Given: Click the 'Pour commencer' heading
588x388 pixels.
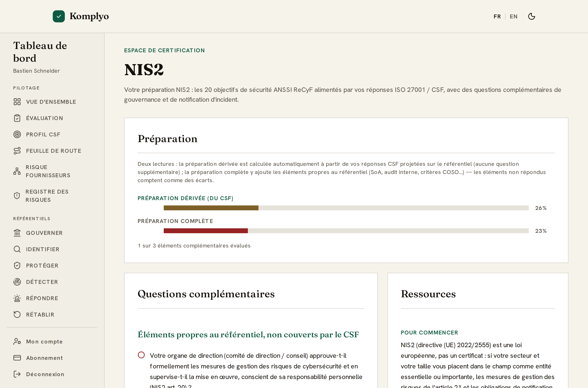Looking at the screenshot, I should pos(429,332).
